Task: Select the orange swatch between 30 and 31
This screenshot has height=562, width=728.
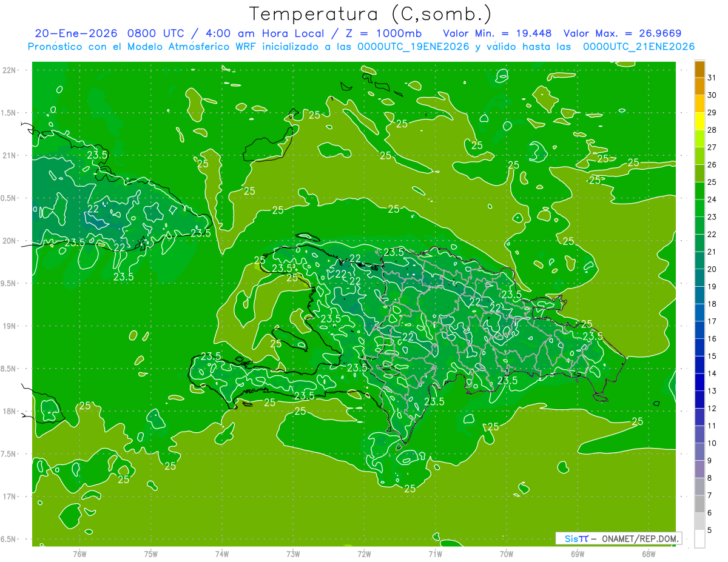Action: pos(699,86)
